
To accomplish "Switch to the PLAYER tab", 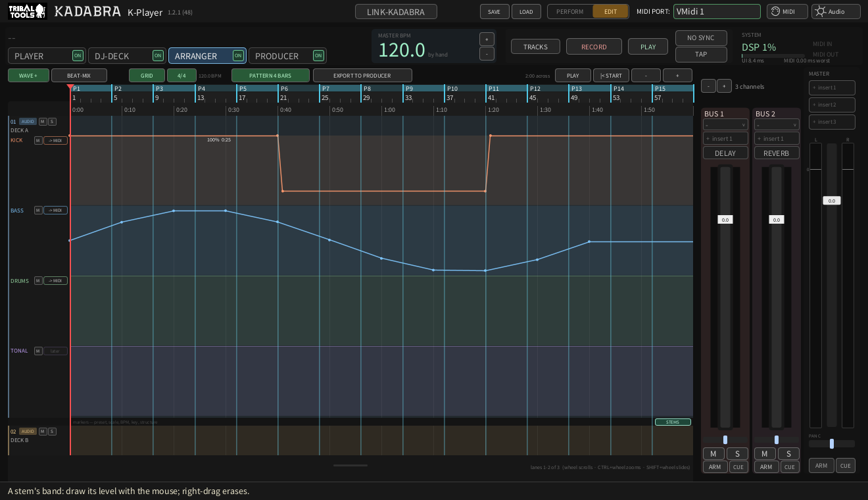I will (46, 56).
